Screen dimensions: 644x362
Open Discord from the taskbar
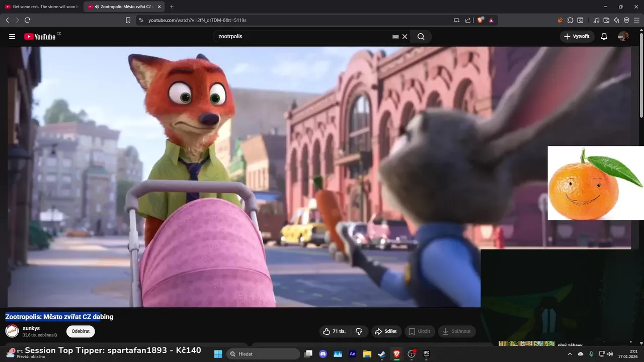(x=323, y=354)
